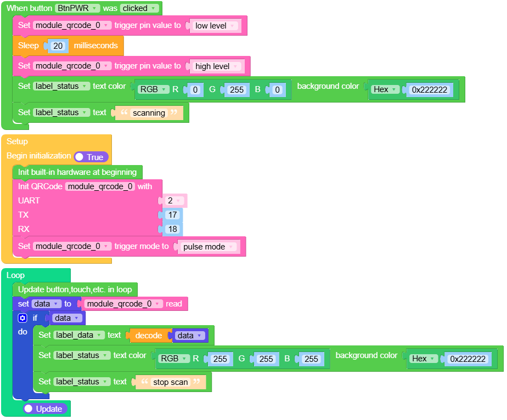
Task: Open the UART 2 dropdown
Action: (174, 201)
